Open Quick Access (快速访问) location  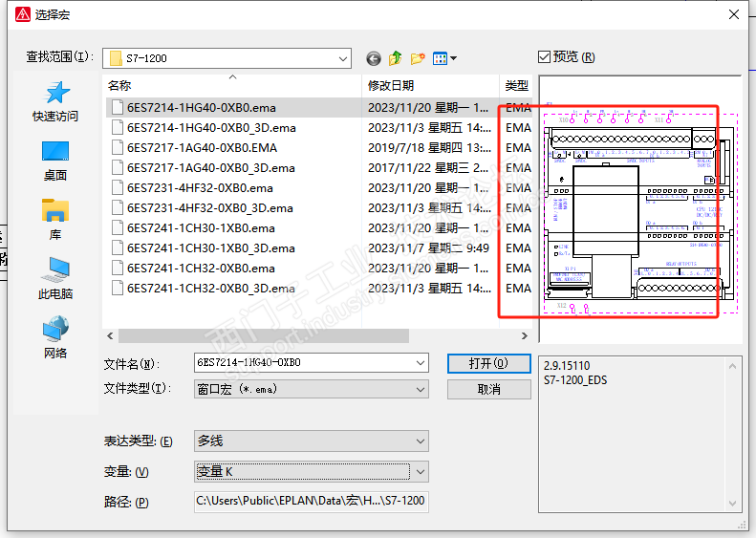click(55, 100)
